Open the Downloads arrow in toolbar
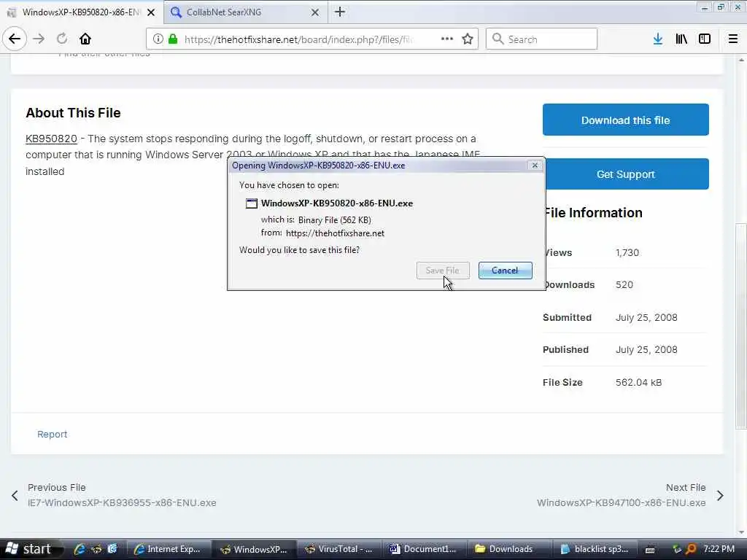The image size is (747, 560). pos(658,39)
